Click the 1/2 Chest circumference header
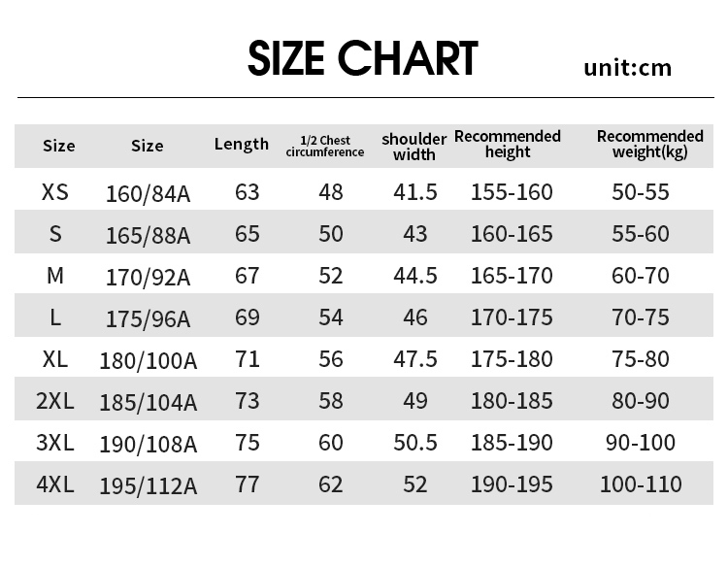 pyautogui.click(x=325, y=146)
